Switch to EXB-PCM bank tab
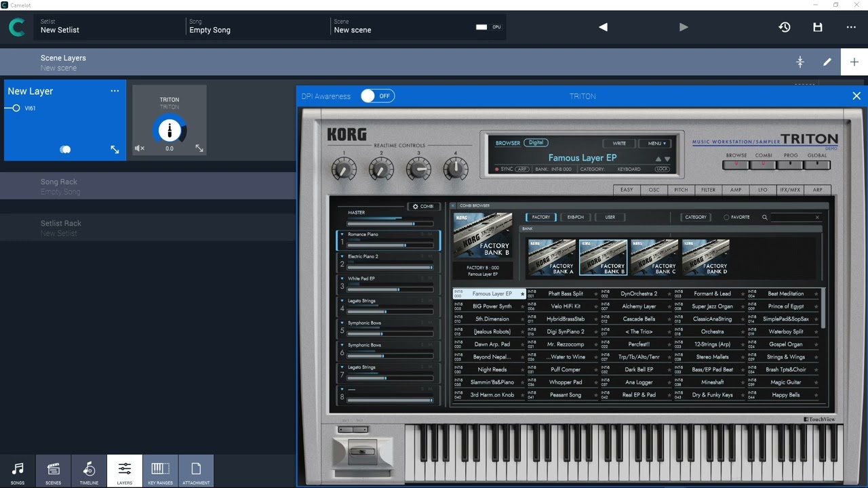The image size is (868, 488). 575,218
